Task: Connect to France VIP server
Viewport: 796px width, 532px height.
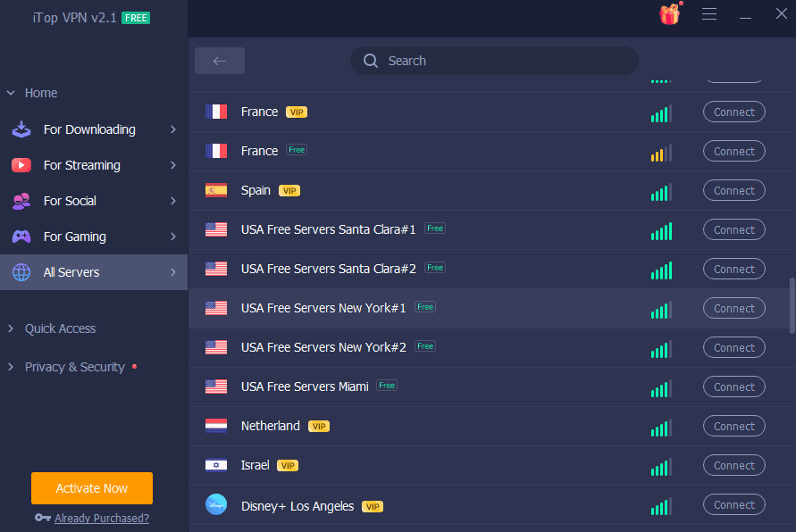Action: coord(734,112)
